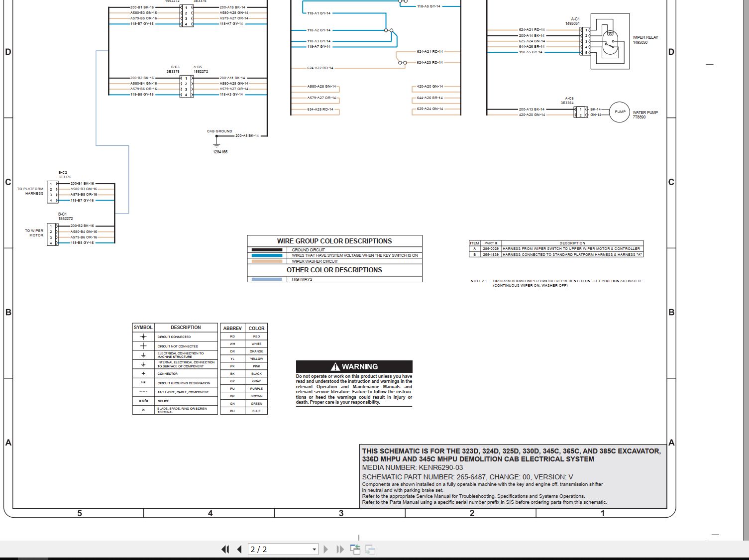Click the tan wiper washer circuit swatch
Viewport: 749px width, 560px height.
coord(267,261)
